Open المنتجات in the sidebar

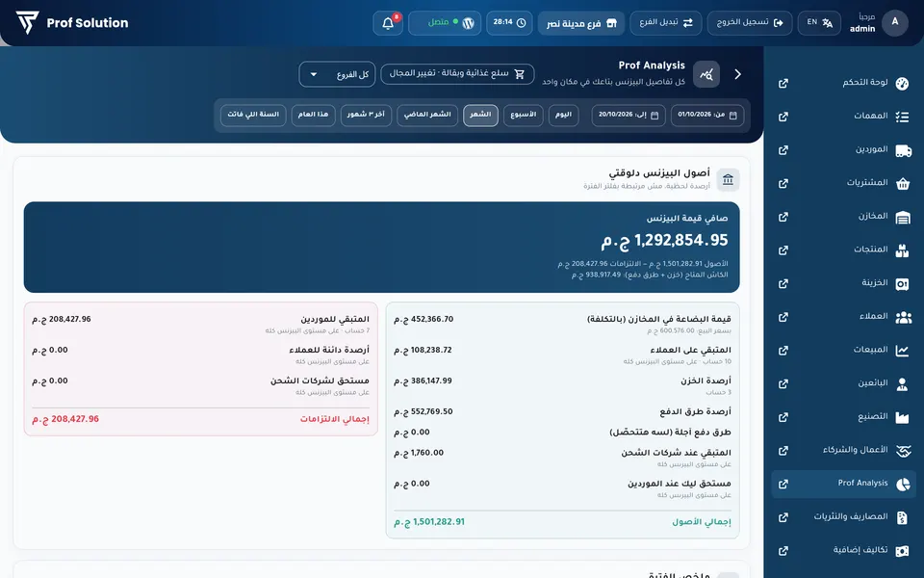pos(844,250)
